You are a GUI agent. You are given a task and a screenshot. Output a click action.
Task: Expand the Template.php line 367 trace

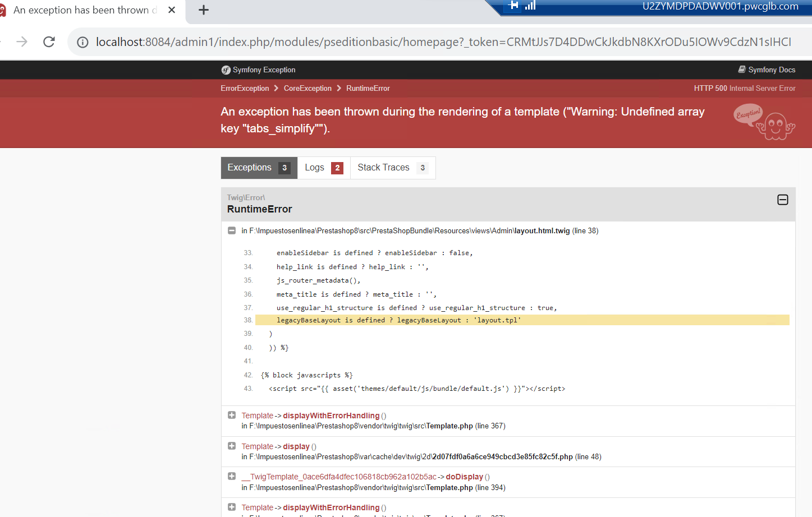[232, 415]
